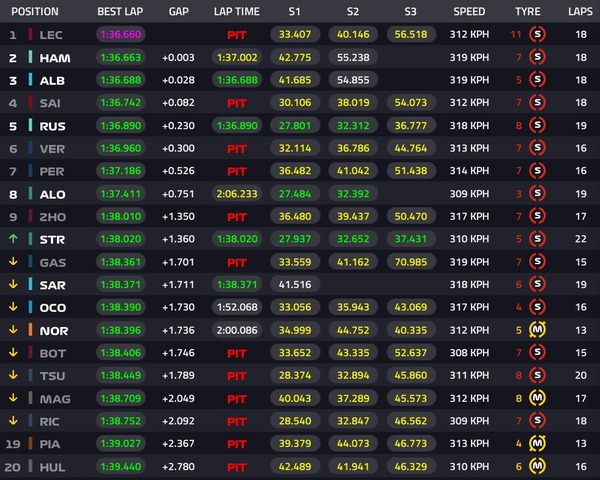
Task: Click the soft tyre icon in HAM row
Action: click(x=537, y=57)
